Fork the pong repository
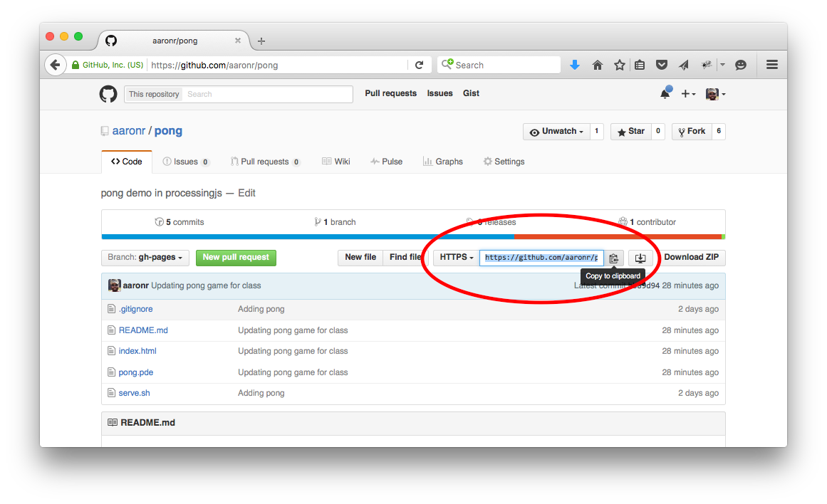 [692, 131]
